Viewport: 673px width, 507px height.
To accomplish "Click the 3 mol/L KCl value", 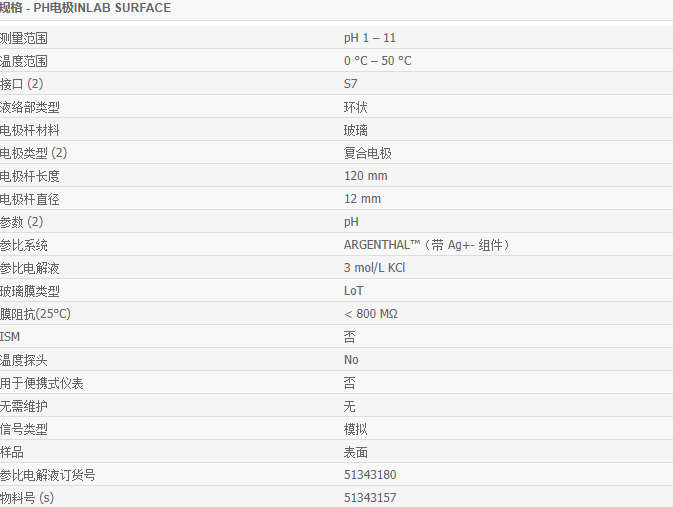I will coord(374,268).
